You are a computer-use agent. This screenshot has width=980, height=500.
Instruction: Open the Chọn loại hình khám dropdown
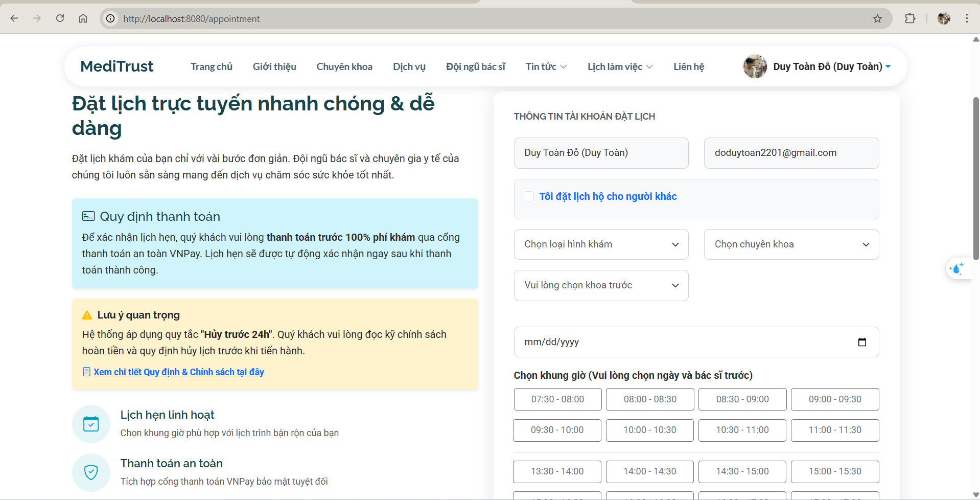pos(601,244)
